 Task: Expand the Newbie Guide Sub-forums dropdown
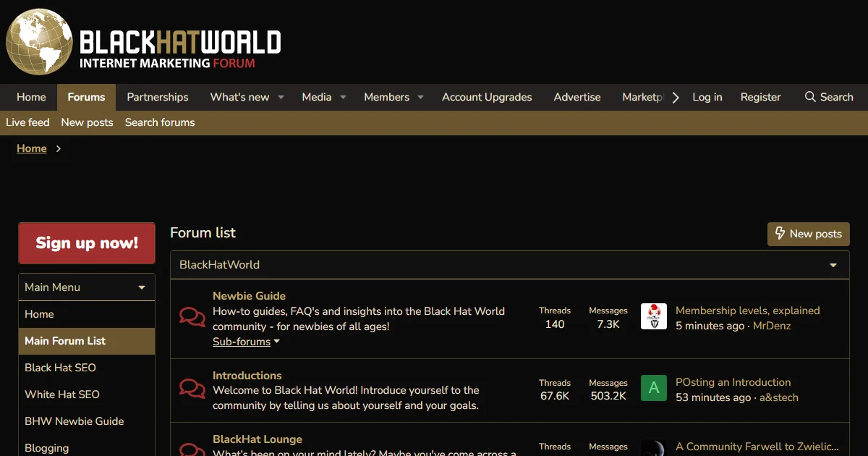pyautogui.click(x=246, y=342)
